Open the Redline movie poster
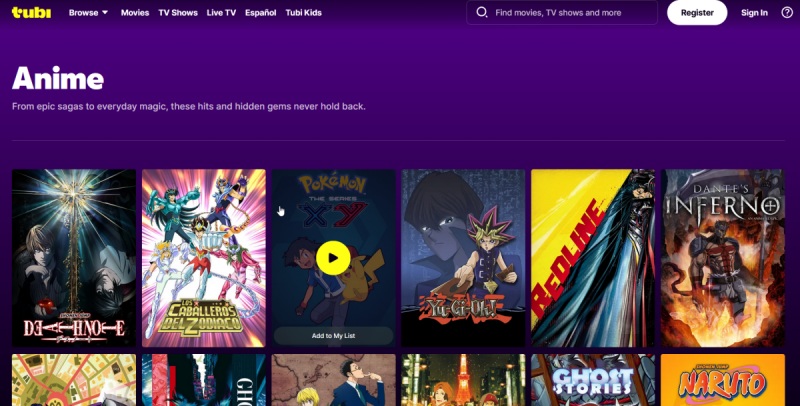 pos(593,258)
